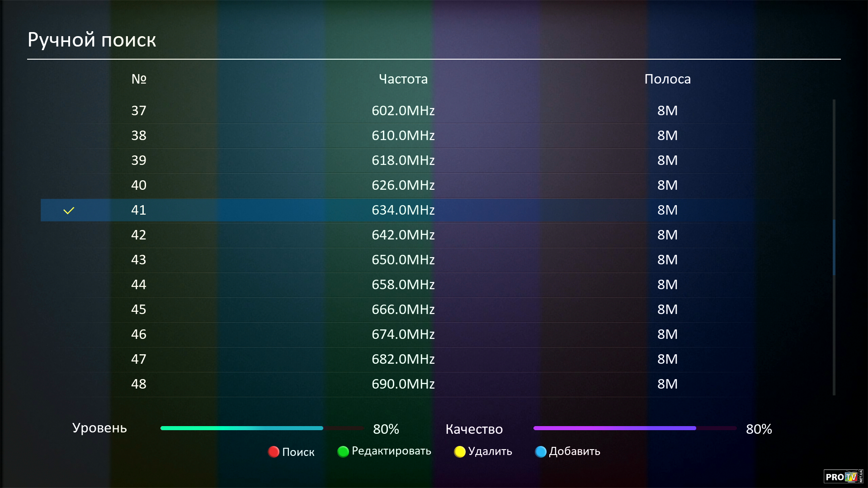The height and width of the screenshot is (488, 868).
Task: Click the purple Качество quality bar
Action: pos(635,428)
